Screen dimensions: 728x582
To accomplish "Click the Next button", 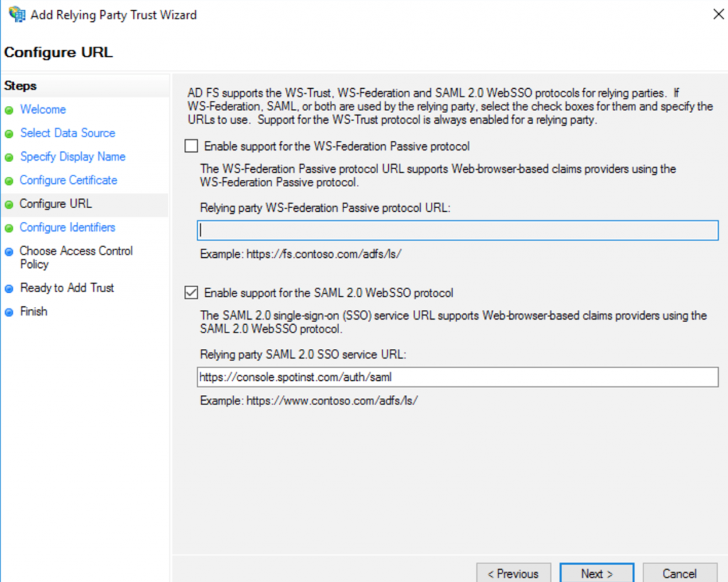I will (x=596, y=573).
